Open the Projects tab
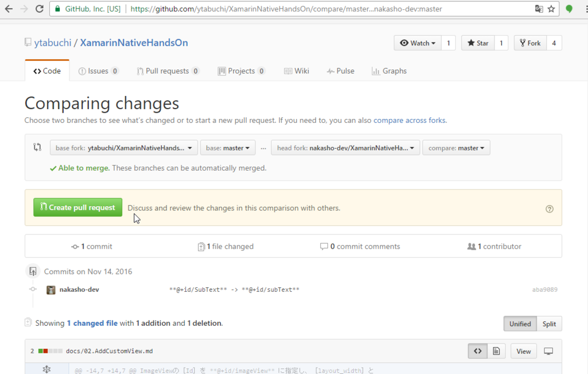This screenshot has width=588, height=374. (242, 71)
